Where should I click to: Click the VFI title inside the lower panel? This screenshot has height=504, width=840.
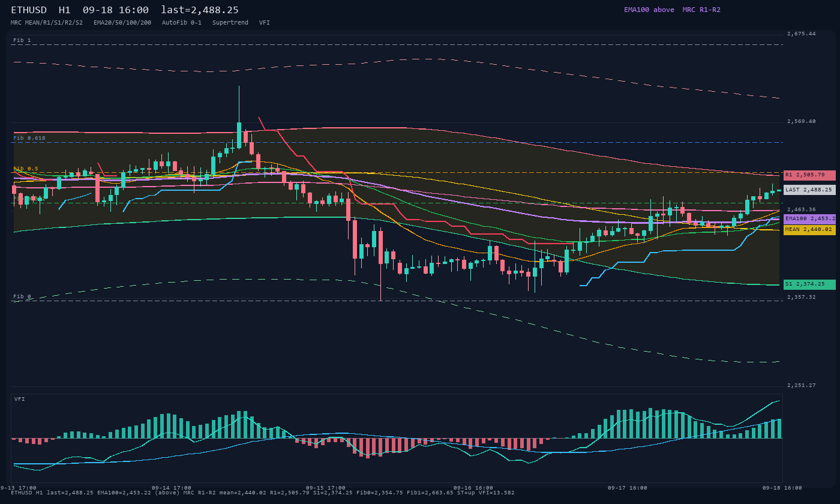(x=20, y=399)
